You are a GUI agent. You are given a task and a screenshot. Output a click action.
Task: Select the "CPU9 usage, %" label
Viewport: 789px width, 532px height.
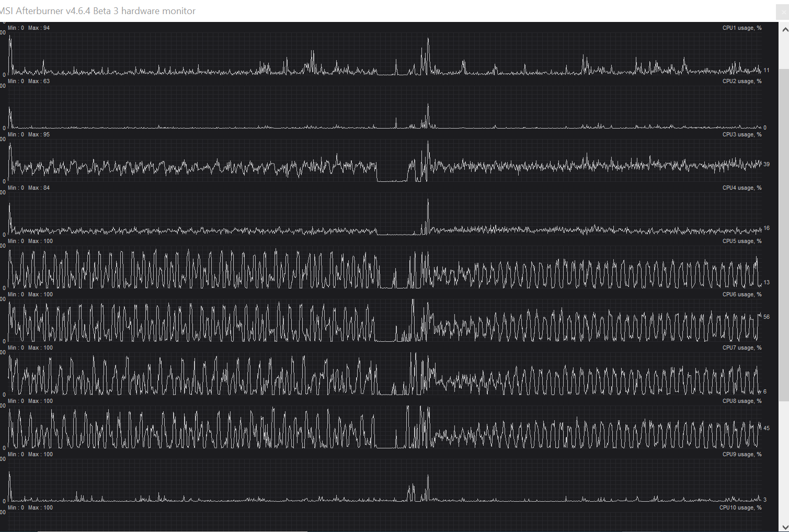pyautogui.click(x=742, y=455)
